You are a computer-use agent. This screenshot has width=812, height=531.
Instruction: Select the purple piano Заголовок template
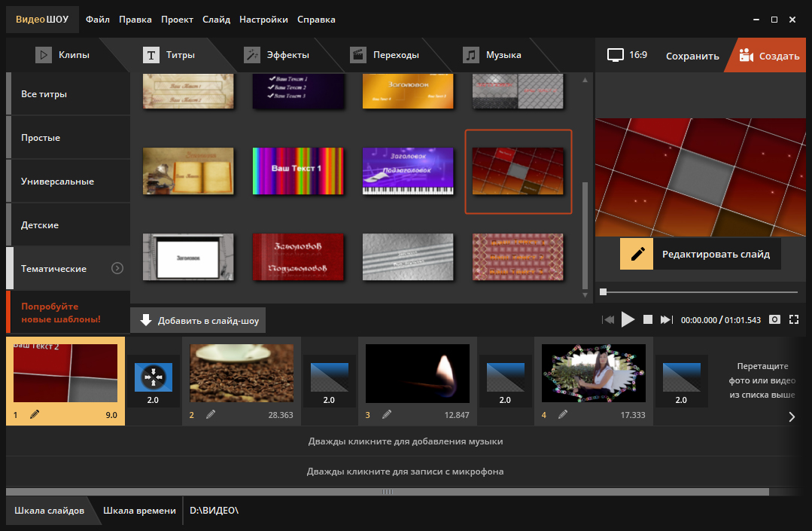pos(408,171)
